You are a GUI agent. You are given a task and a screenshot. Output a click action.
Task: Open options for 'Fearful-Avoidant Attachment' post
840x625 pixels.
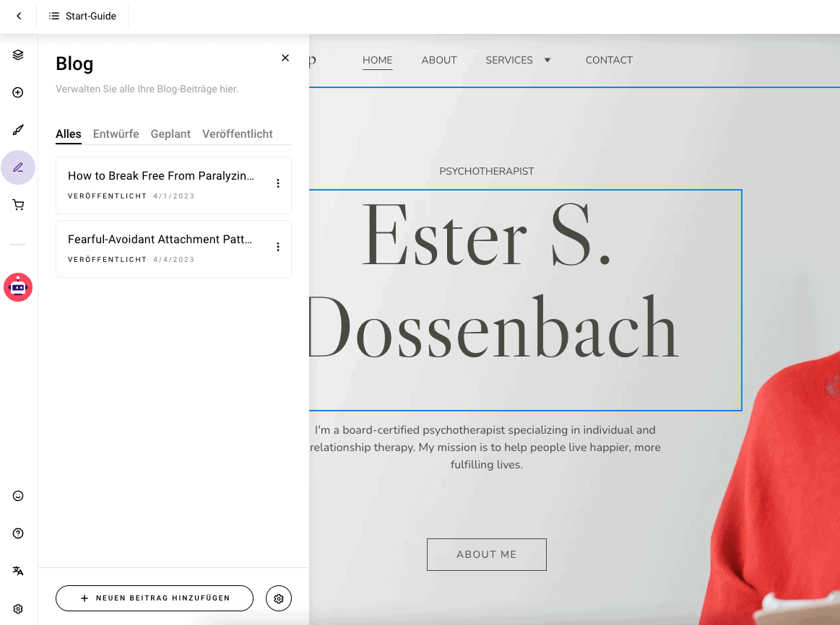click(x=277, y=247)
